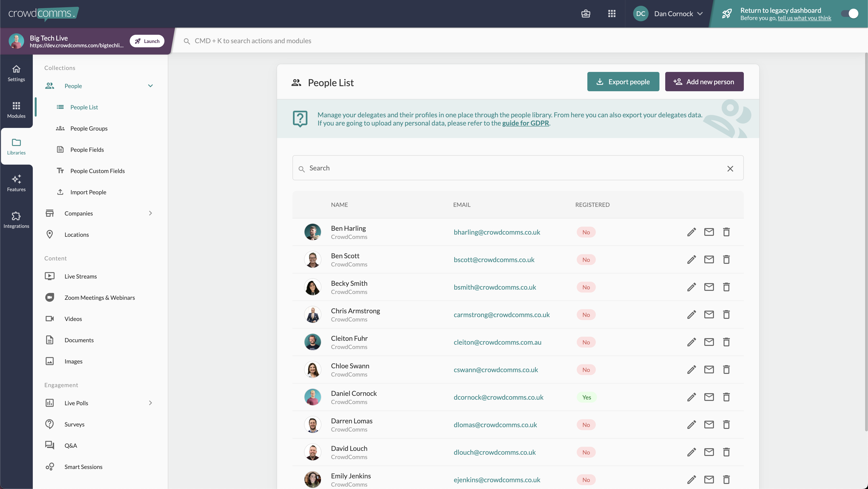Click the trash icon for Chris Armstrong
Screen dimensions: 868x489
click(726, 315)
